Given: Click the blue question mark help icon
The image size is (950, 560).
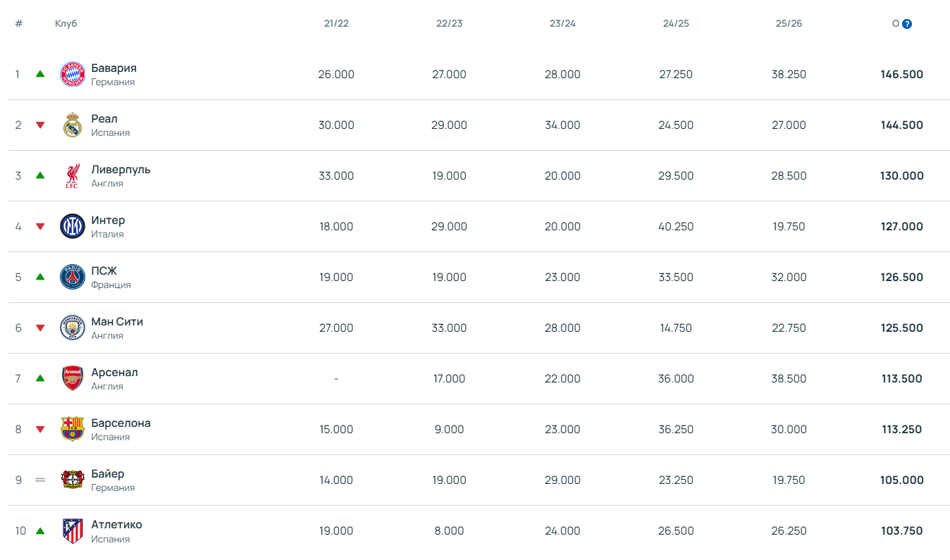Looking at the screenshot, I should click(907, 24).
